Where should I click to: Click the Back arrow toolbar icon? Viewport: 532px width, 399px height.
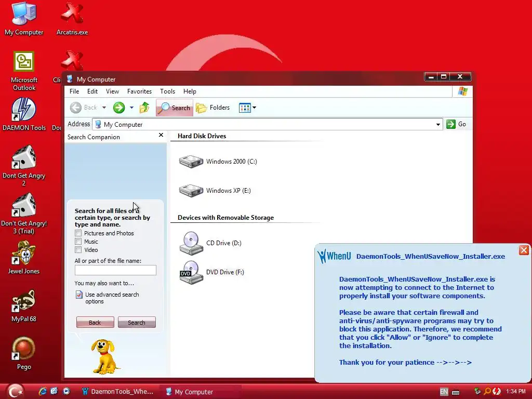point(76,108)
